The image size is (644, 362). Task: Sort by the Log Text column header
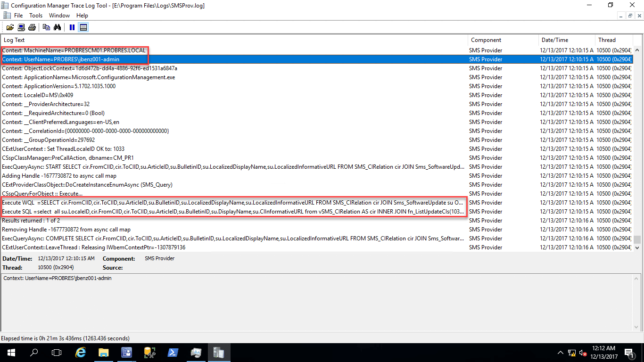tap(234, 40)
